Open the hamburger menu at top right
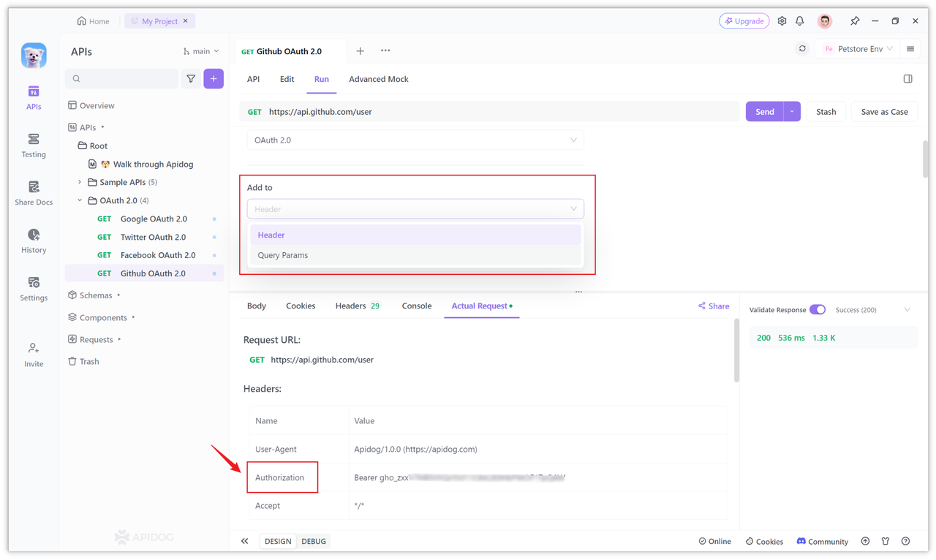The height and width of the screenshot is (560, 936). tap(910, 49)
